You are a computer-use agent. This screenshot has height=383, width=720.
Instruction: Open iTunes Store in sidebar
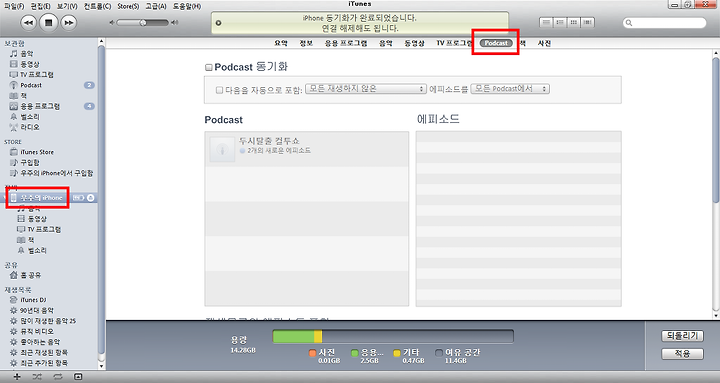point(37,152)
